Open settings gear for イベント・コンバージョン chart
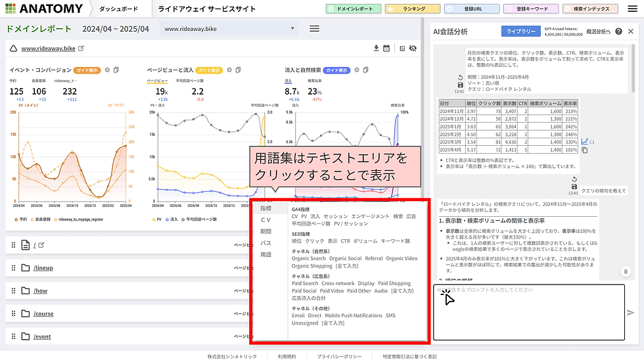The image size is (644, 362). [x=107, y=70]
